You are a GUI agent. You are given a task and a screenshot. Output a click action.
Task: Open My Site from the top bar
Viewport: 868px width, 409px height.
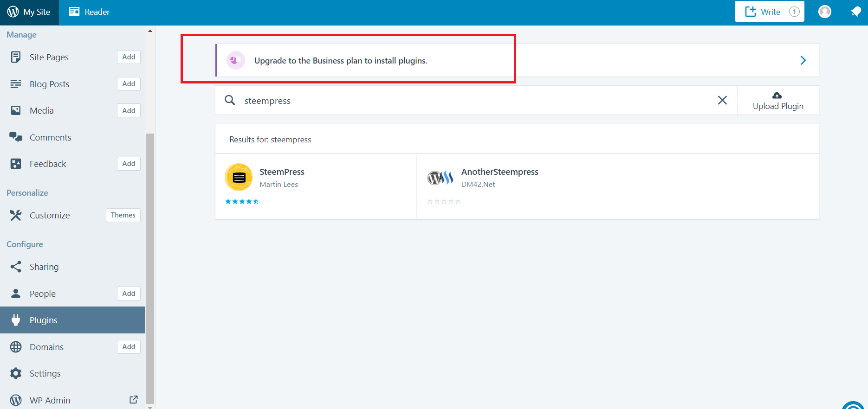29,12
